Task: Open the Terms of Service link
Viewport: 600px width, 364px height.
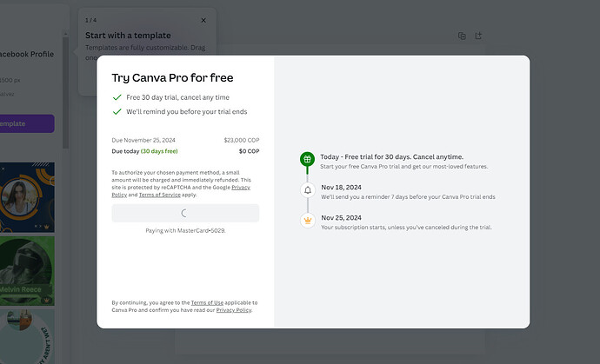Action: [160, 195]
